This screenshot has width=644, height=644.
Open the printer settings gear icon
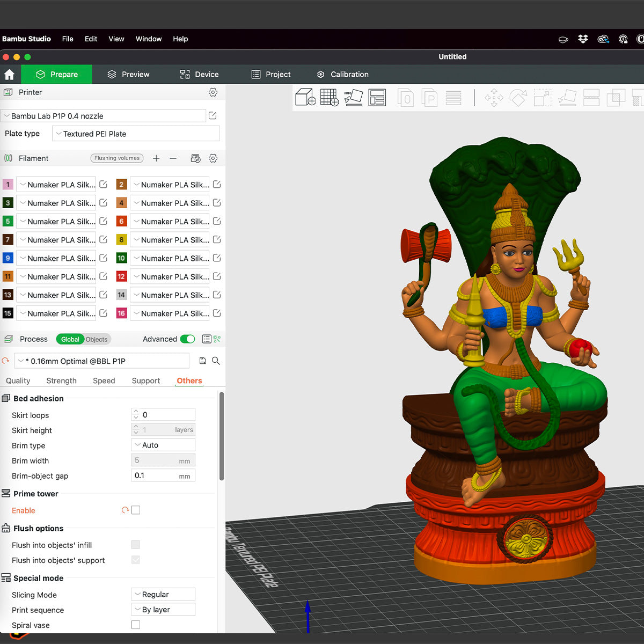(x=213, y=92)
